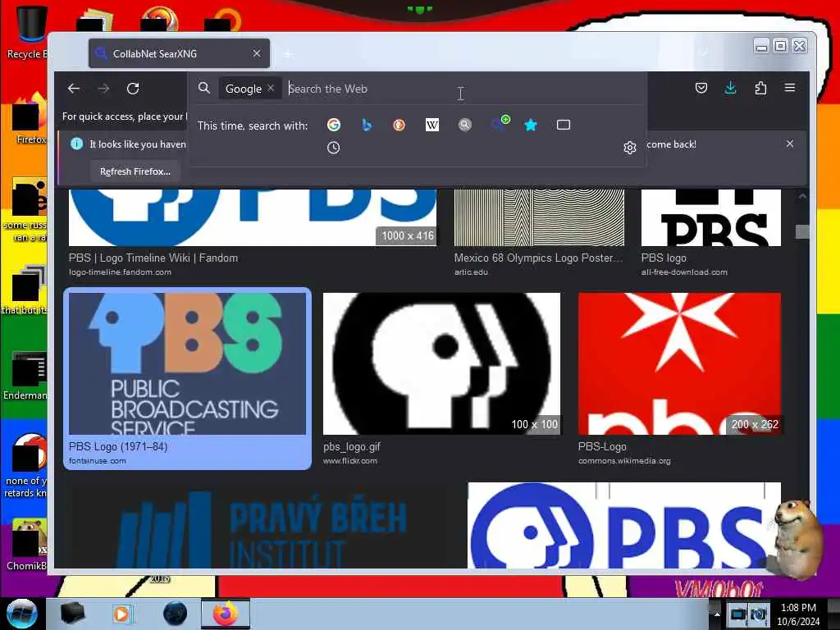Open the all-free-download PBS logo result
This screenshot has width=840, height=630.
pyautogui.click(x=711, y=217)
